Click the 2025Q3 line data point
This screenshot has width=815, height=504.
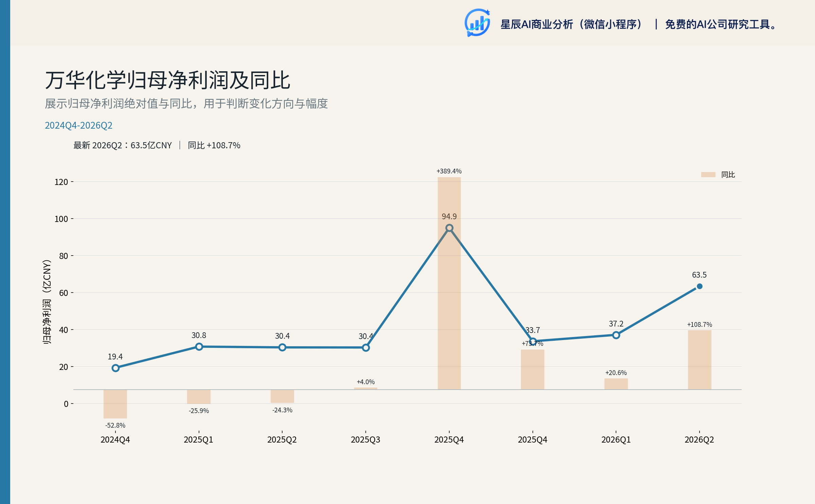coord(366,348)
